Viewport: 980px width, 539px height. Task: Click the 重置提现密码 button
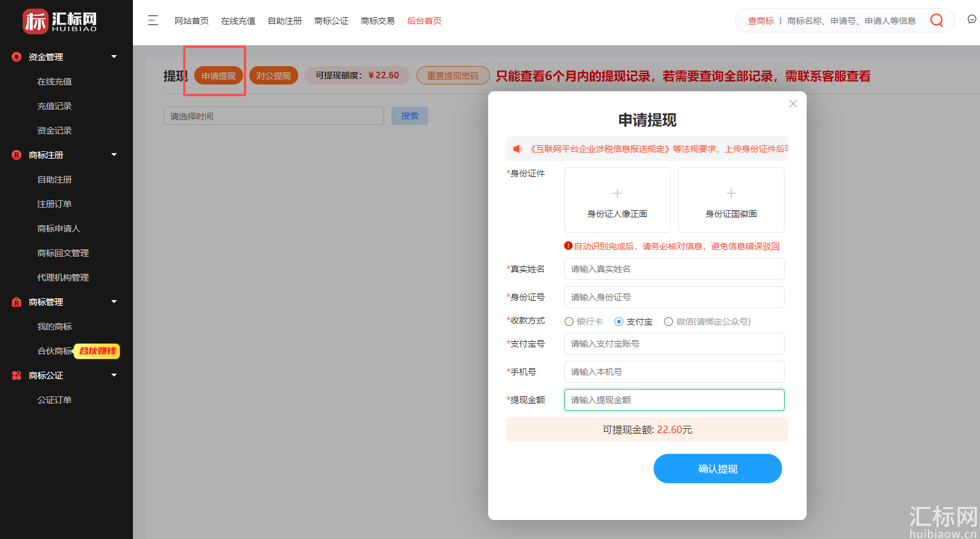point(453,75)
